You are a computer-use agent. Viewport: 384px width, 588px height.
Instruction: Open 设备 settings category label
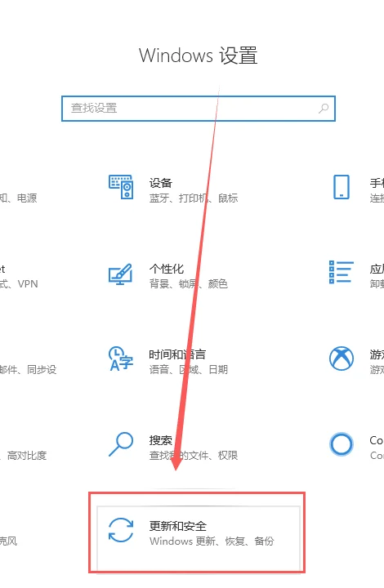[x=160, y=183]
